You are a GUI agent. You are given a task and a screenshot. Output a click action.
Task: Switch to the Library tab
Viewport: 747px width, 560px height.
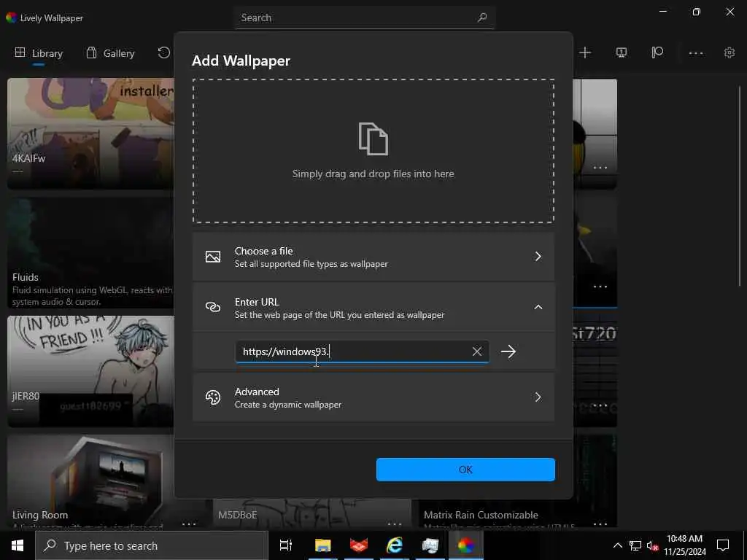click(x=39, y=53)
